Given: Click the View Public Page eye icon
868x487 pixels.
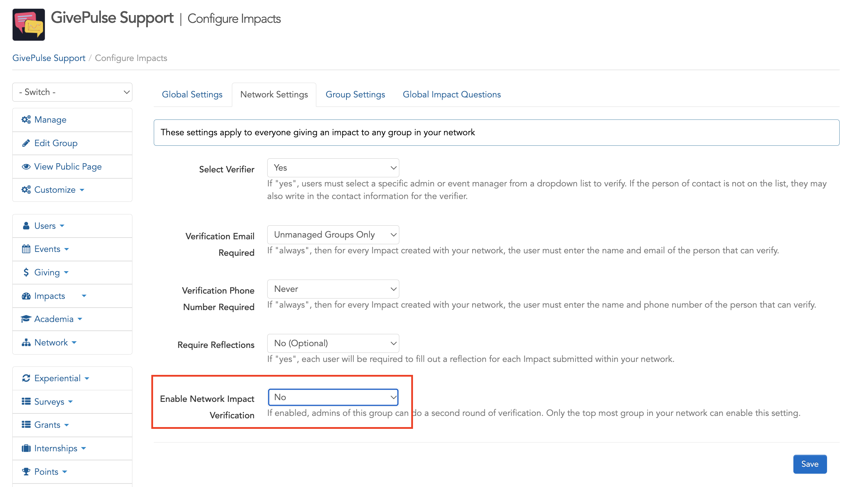Looking at the screenshot, I should point(26,167).
